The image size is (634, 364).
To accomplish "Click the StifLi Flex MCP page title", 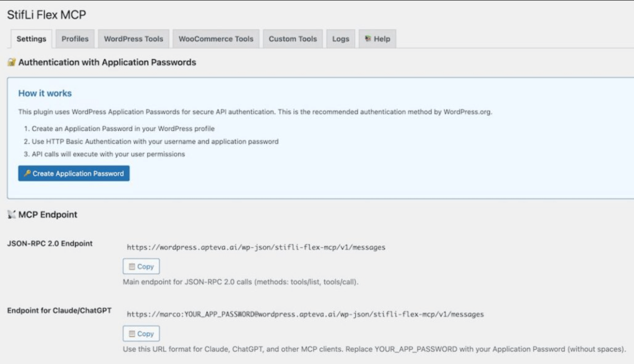I will click(46, 15).
